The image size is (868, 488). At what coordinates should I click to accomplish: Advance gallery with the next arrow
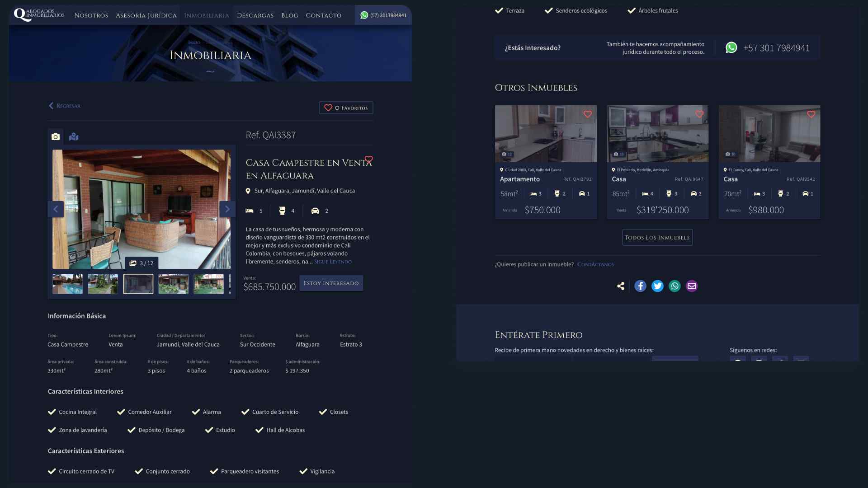(x=227, y=209)
